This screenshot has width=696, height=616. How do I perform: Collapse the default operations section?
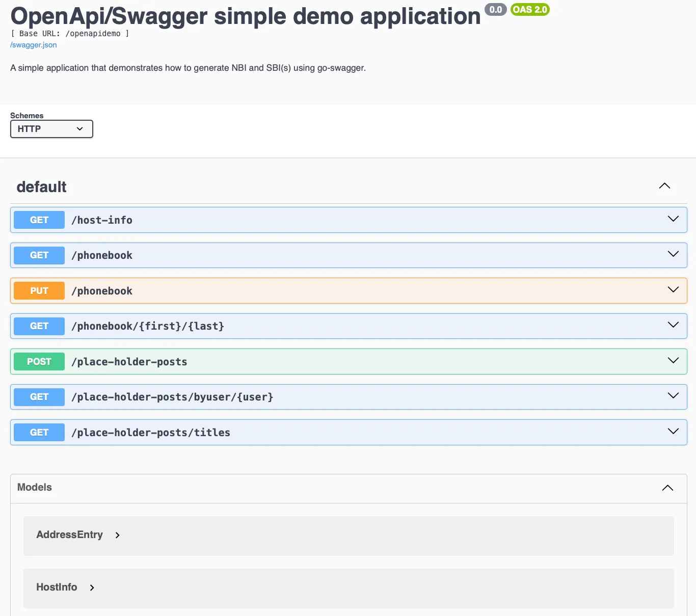664,185
